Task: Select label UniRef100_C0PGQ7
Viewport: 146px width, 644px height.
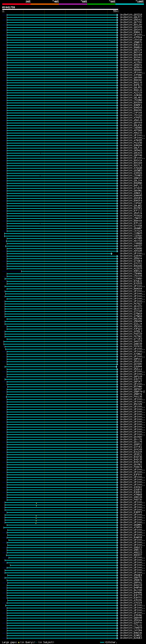Action: point(131,203)
